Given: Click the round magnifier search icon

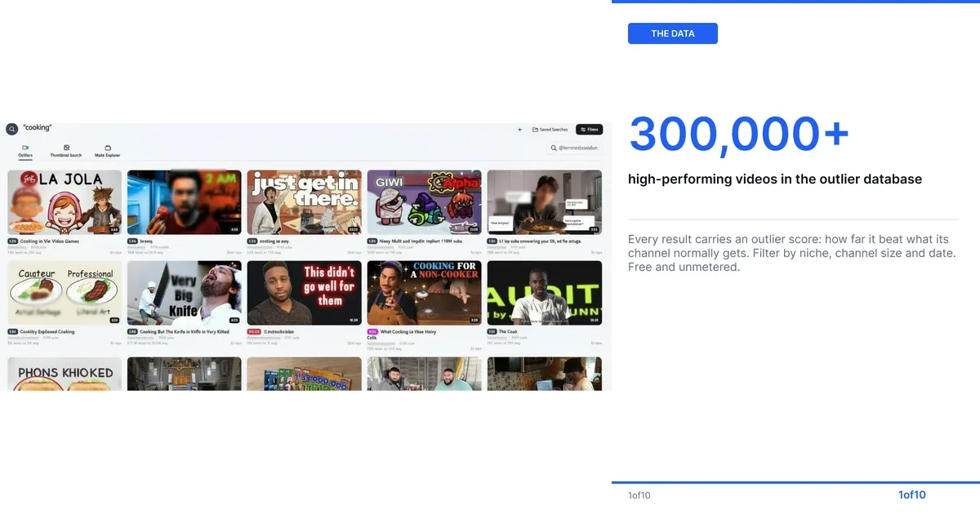Looking at the screenshot, I should (11, 129).
